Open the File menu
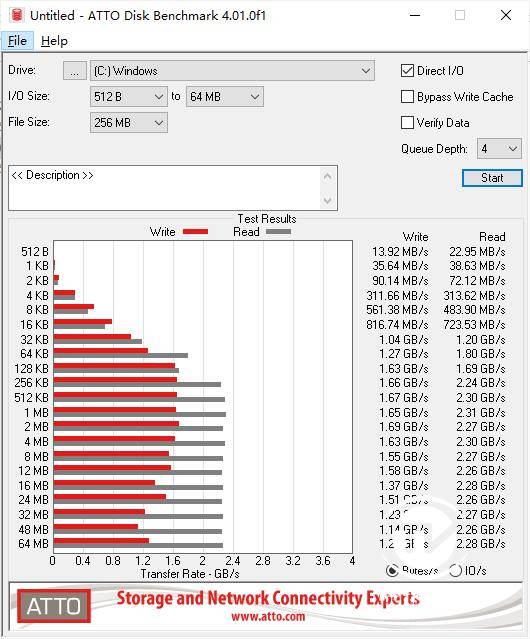 (x=17, y=41)
